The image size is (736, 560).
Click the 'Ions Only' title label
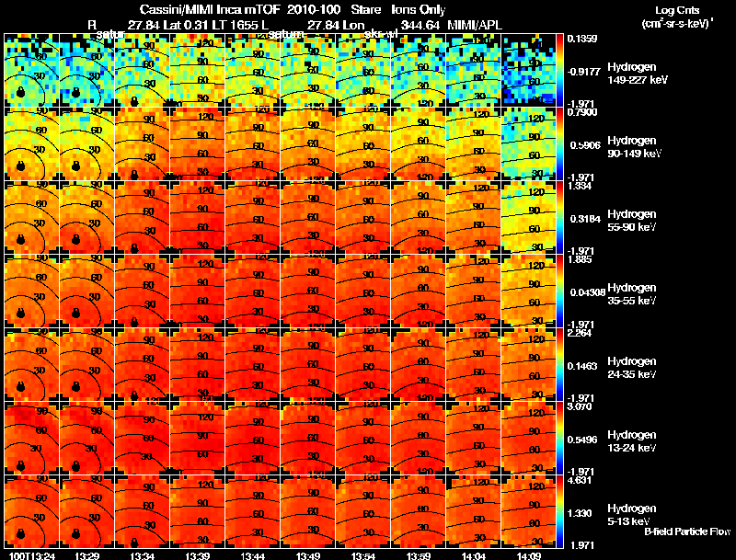(x=419, y=9)
